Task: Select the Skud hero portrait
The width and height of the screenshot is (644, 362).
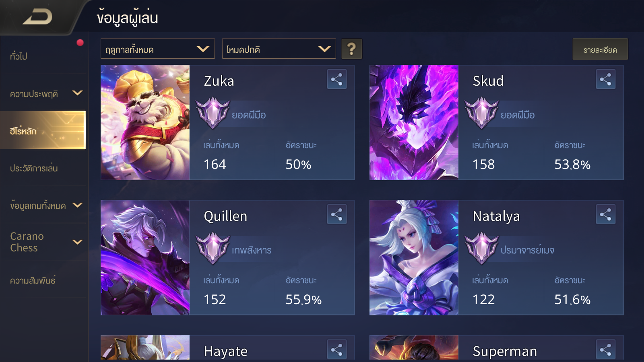Action: (x=414, y=122)
